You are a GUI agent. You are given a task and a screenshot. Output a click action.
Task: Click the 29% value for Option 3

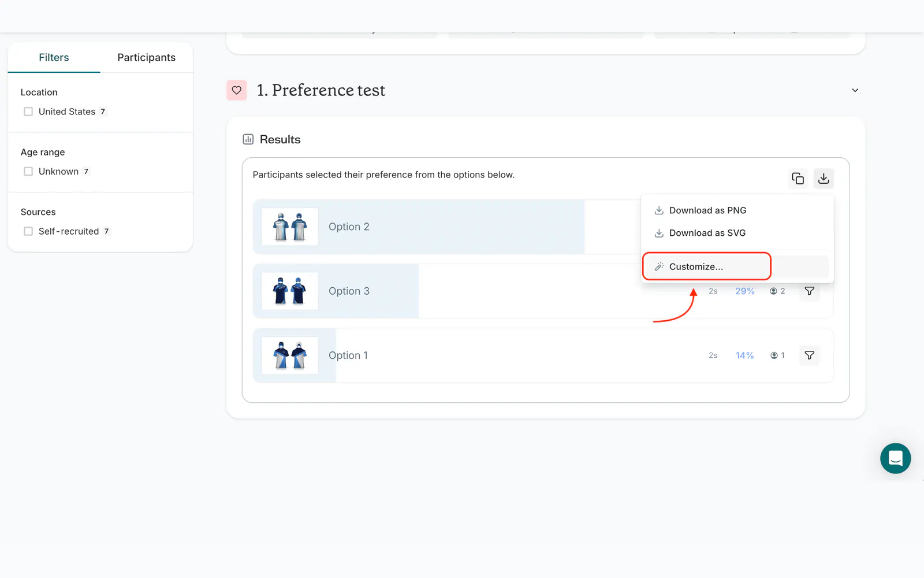click(x=745, y=291)
